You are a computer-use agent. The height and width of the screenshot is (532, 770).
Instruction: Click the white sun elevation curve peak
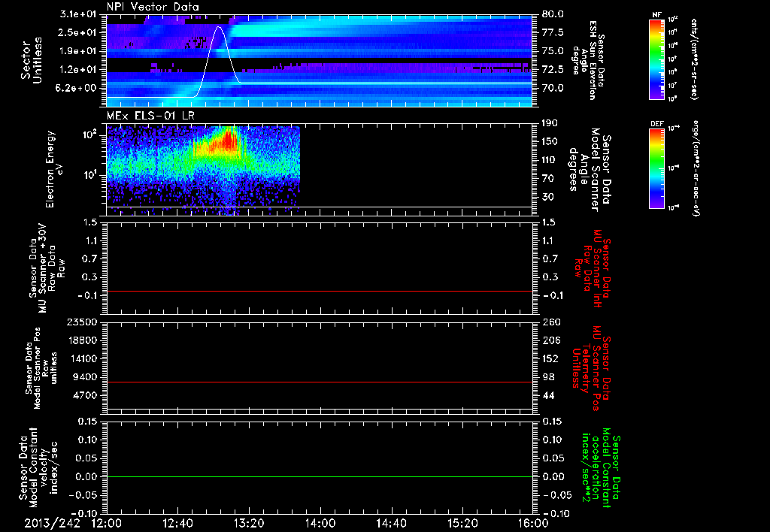tap(219, 27)
